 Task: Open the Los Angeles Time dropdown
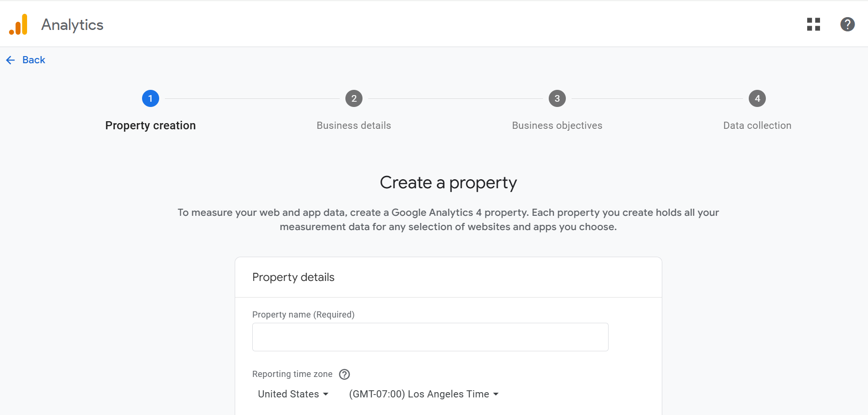coord(424,394)
